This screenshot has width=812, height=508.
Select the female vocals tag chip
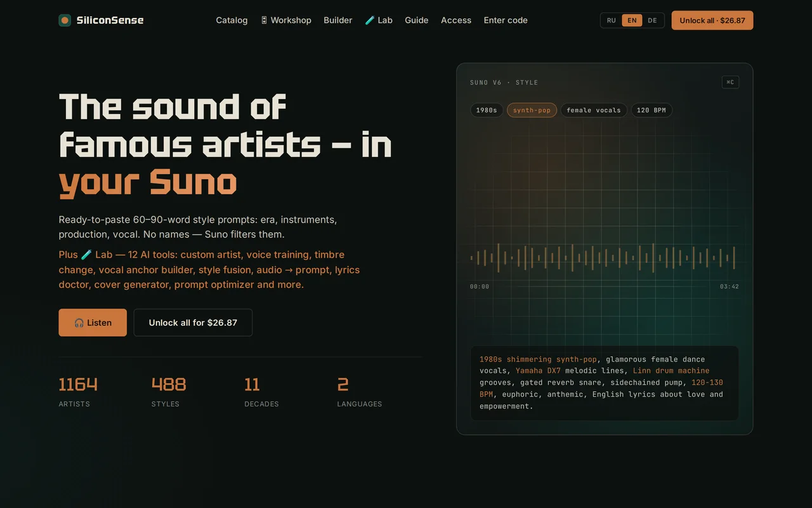(594, 110)
